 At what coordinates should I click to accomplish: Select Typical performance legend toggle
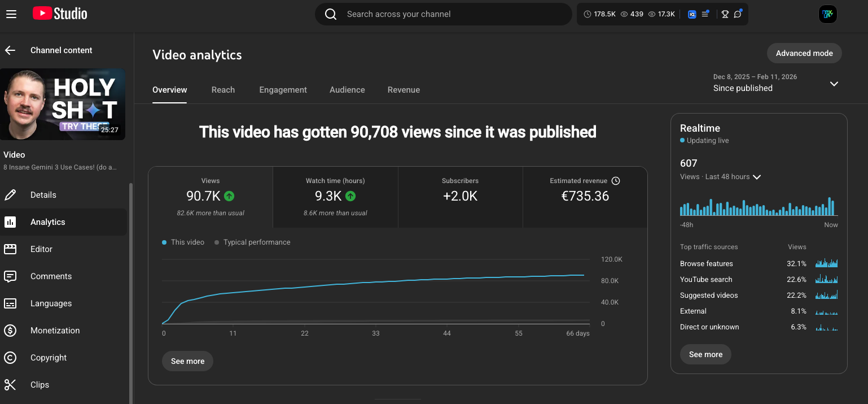pyautogui.click(x=252, y=242)
